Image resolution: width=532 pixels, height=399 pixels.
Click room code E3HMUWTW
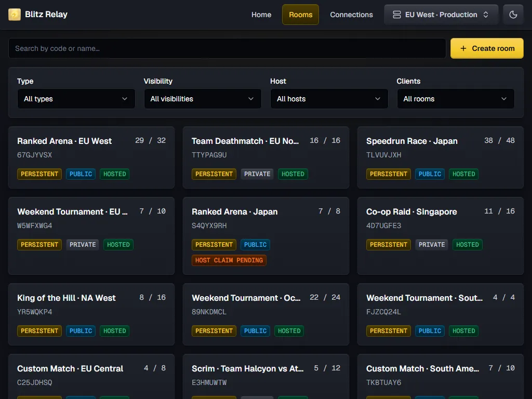[209, 382]
